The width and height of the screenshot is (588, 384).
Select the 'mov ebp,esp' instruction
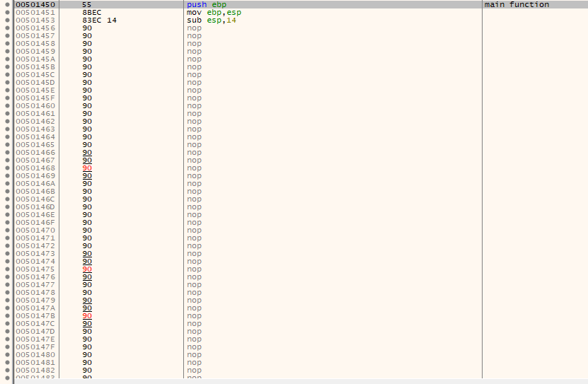[214, 12]
